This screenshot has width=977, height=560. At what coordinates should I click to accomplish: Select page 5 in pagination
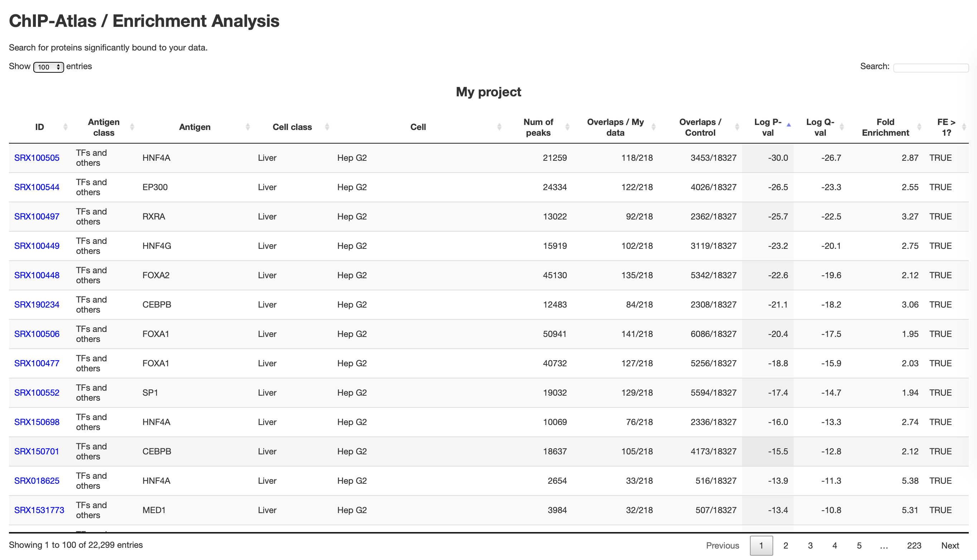click(x=859, y=545)
